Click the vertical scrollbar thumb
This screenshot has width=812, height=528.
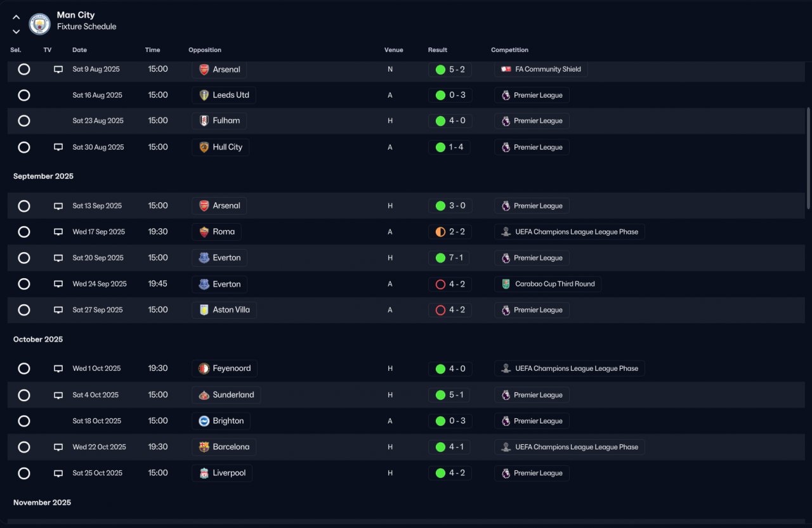808,158
